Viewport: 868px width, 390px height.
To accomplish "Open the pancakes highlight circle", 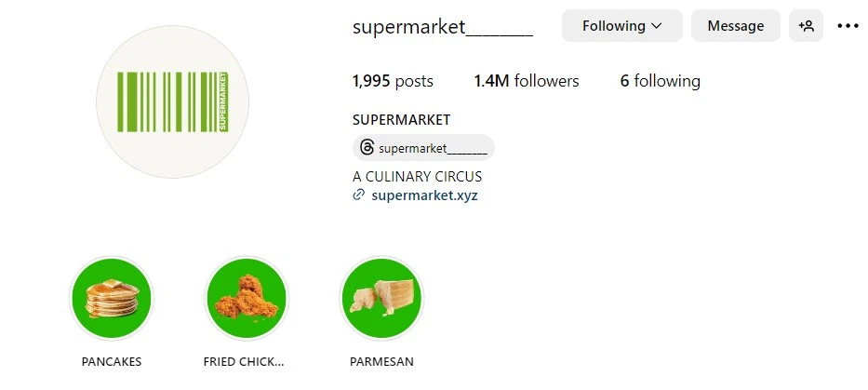I will [112, 299].
